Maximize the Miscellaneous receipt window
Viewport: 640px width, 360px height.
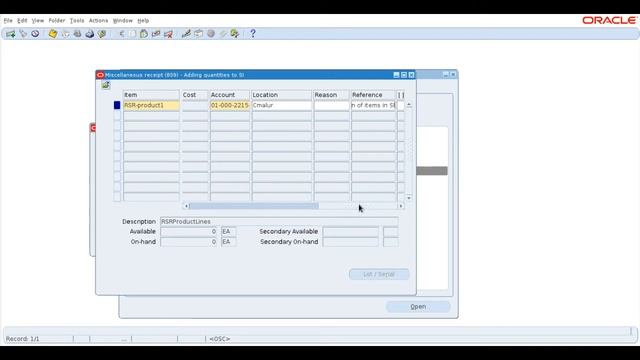click(404, 75)
